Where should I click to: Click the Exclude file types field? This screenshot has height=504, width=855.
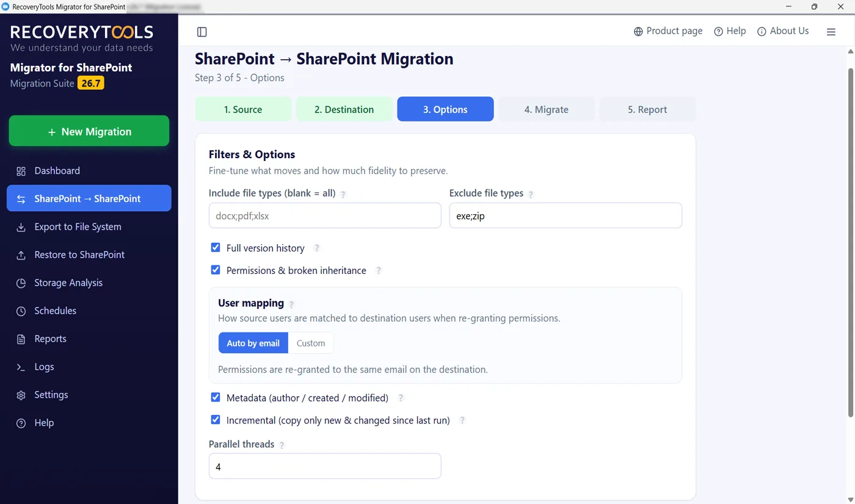(566, 215)
